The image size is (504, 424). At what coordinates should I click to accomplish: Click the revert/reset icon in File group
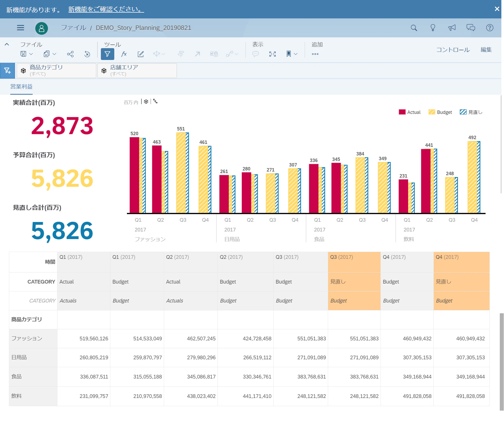tap(87, 54)
